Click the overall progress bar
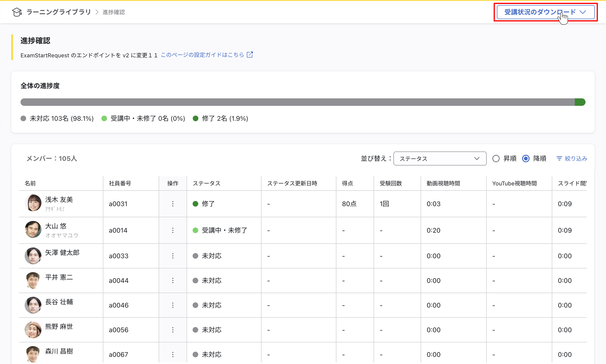The height and width of the screenshot is (364, 606). [x=303, y=102]
